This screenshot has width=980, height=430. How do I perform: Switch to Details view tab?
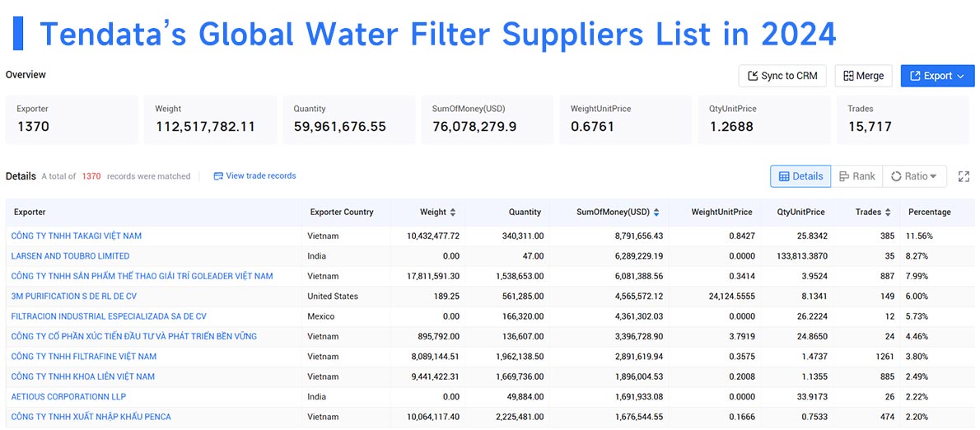(x=800, y=176)
